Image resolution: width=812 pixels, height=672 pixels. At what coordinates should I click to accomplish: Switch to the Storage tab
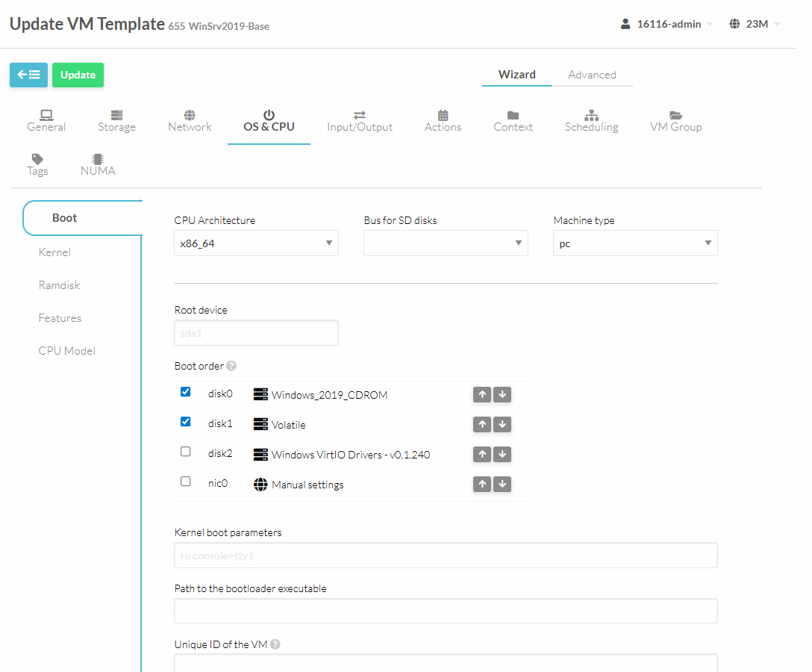click(117, 121)
